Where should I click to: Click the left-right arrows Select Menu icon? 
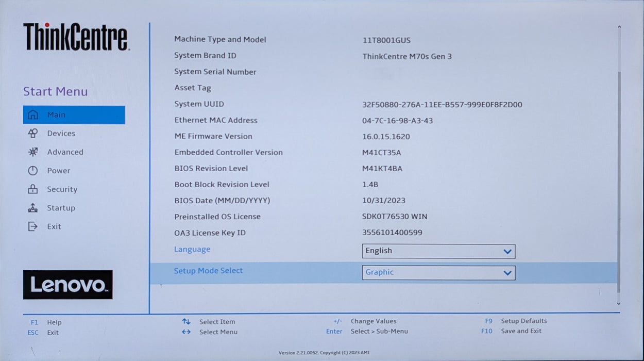point(186,332)
